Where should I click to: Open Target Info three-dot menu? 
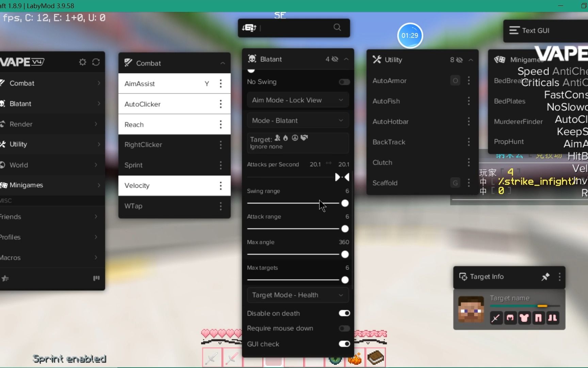pyautogui.click(x=560, y=277)
